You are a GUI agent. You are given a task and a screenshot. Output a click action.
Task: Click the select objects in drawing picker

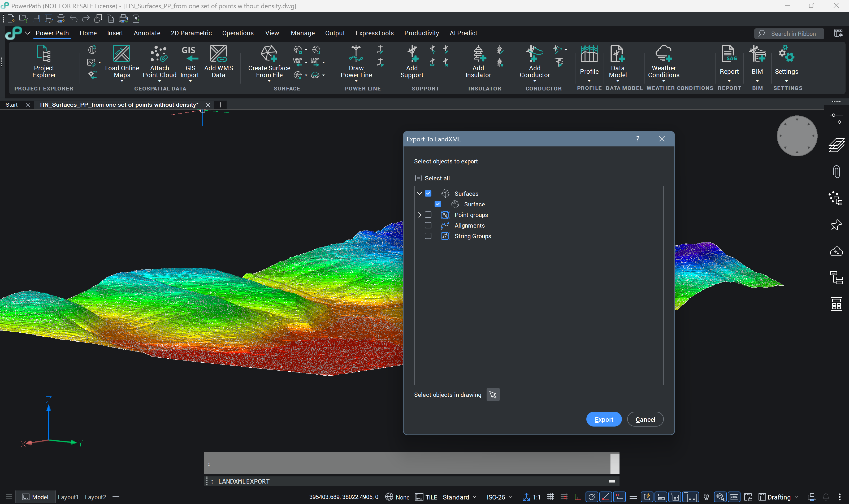pyautogui.click(x=493, y=395)
